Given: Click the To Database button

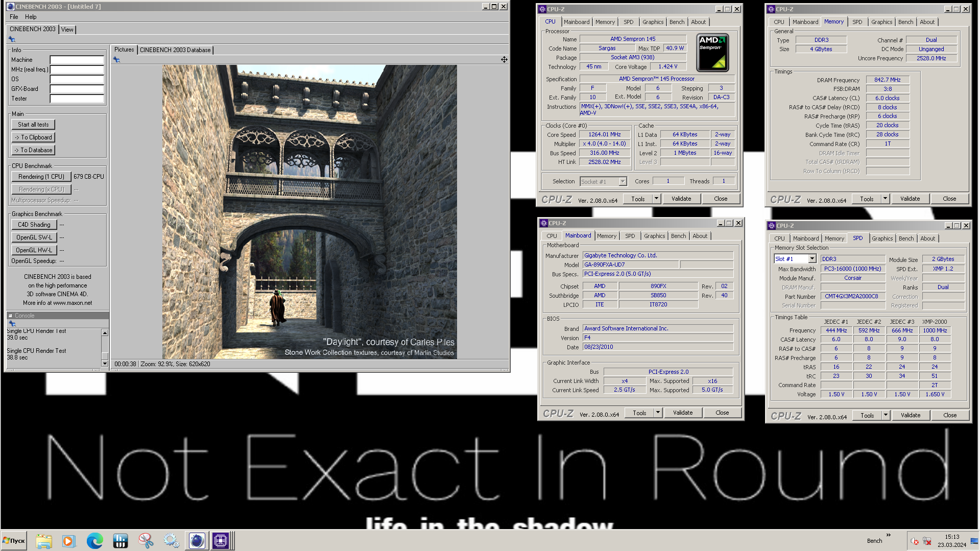Looking at the screenshot, I should tap(33, 150).
